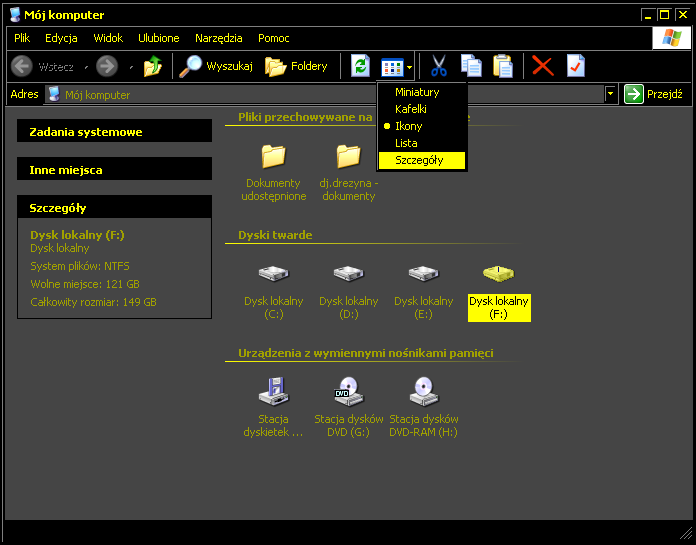Choose the Ikony view radio option
The width and height of the screenshot is (696, 545).
(408, 126)
